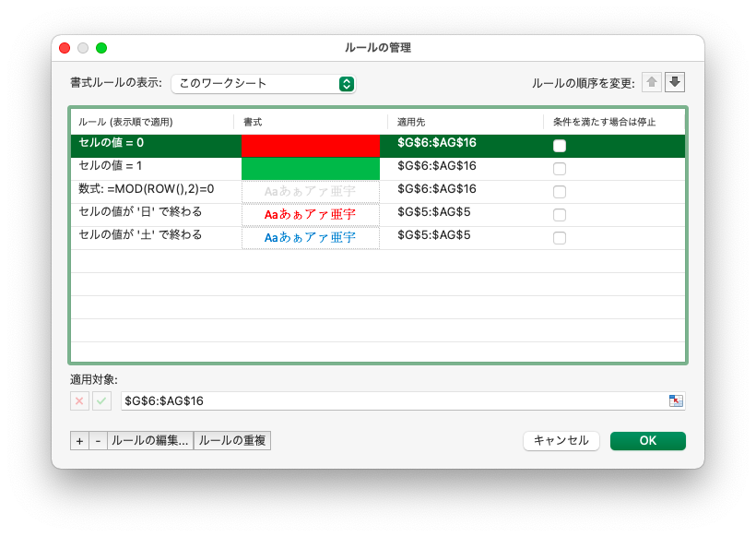The image size is (756, 537).
Task: Enable stop-if-true for セルの値 = 0 rule
Action: coord(559,146)
